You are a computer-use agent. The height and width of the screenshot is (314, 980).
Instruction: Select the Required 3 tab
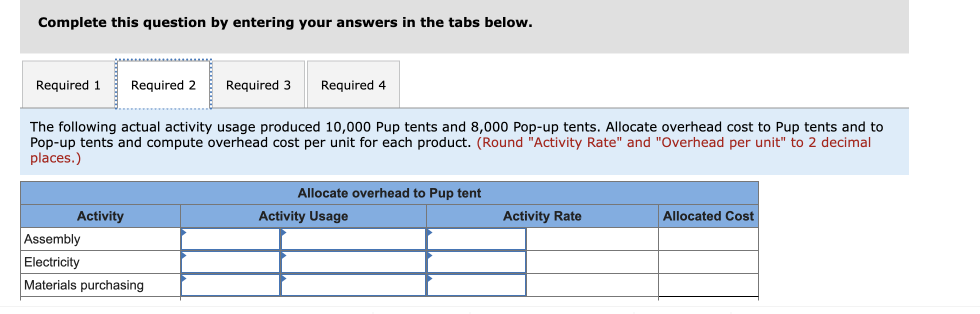point(258,85)
